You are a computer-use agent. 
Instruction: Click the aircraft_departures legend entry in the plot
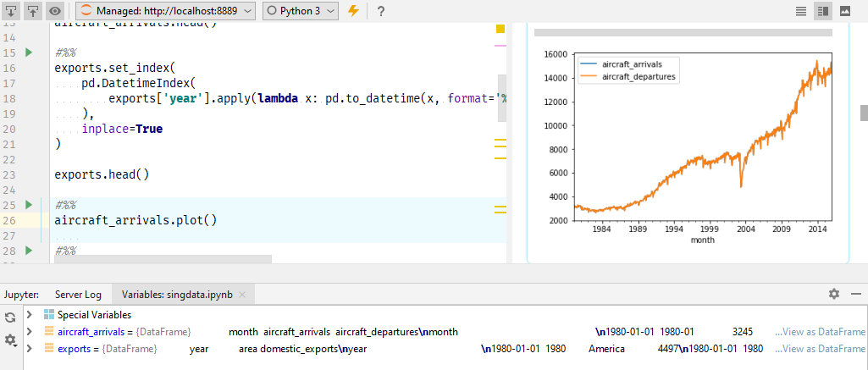[x=628, y=77]
